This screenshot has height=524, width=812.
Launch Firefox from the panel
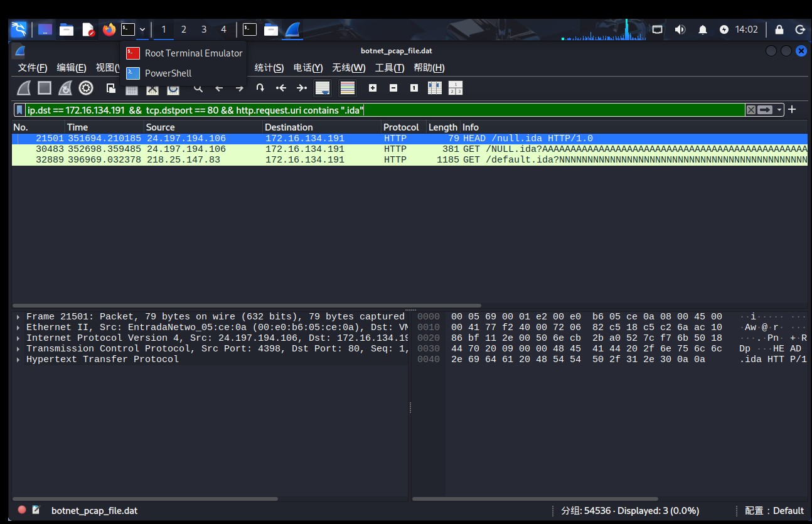109,29
